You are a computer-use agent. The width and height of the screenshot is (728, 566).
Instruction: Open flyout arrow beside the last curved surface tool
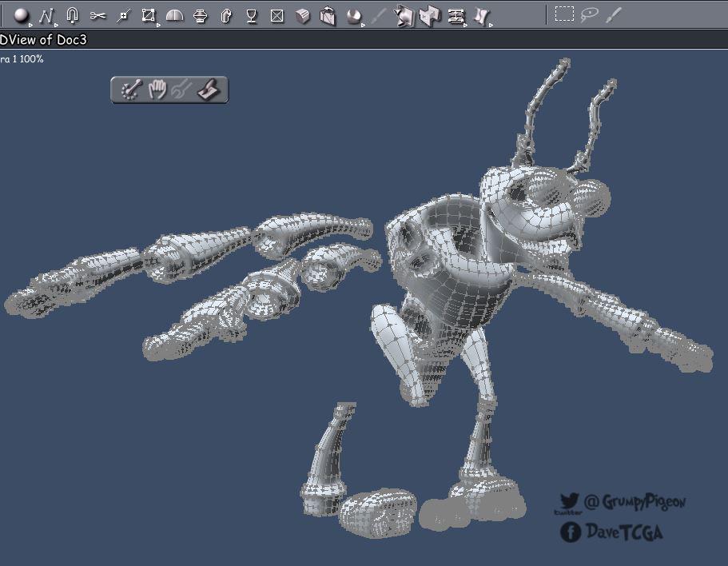tap(491, 25)
